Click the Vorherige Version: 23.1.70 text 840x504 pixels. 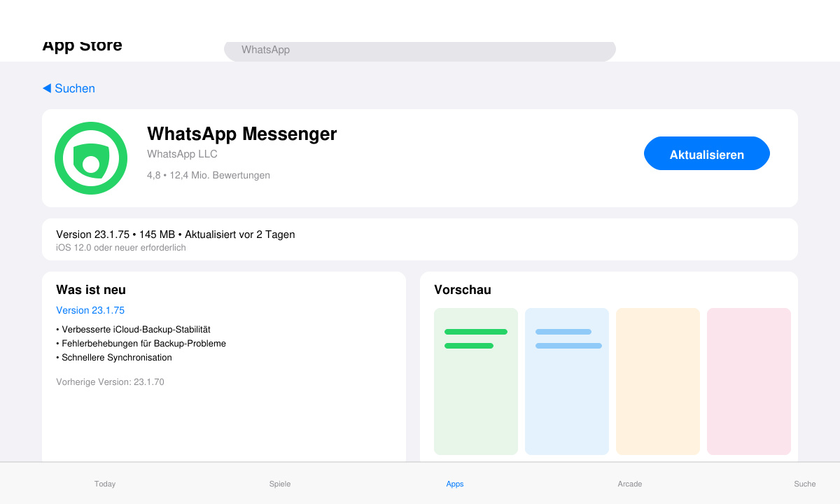(x=110, y=382)
